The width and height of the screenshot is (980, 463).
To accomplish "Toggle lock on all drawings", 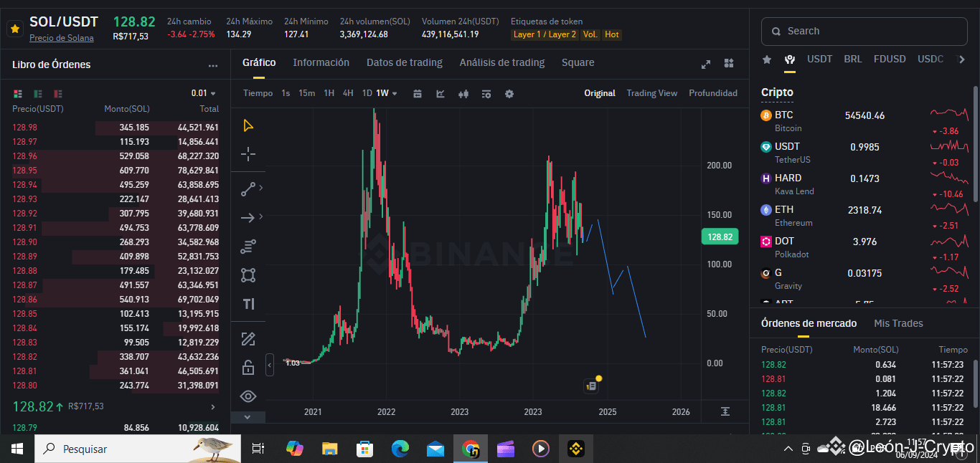I will click(x=248, y=368).
